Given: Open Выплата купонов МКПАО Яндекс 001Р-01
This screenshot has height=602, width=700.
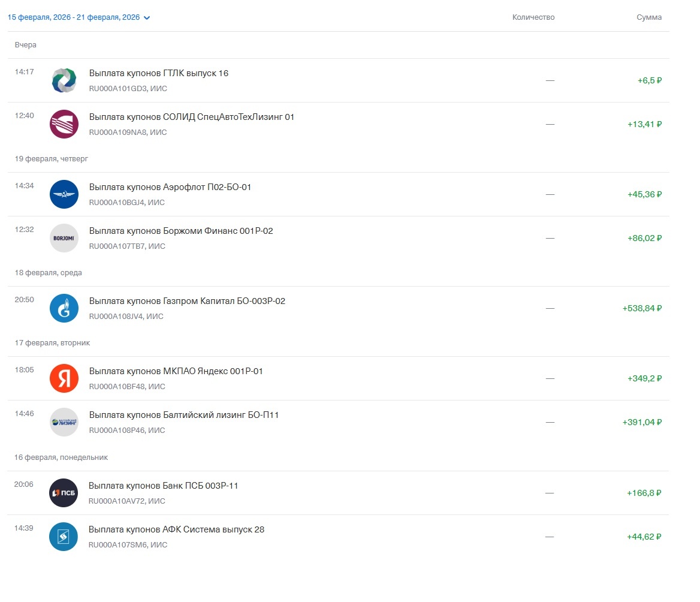Looking at the screenshot, I should coord(176,371).
